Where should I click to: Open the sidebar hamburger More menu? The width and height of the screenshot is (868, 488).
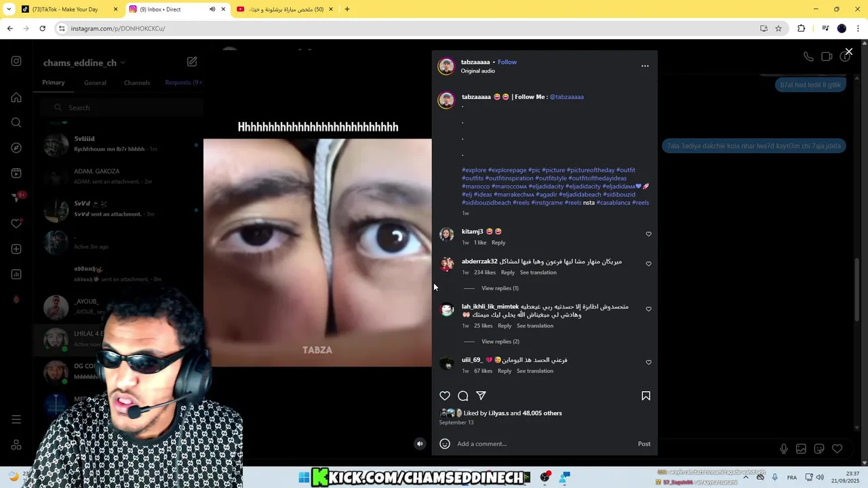[16, 420]
